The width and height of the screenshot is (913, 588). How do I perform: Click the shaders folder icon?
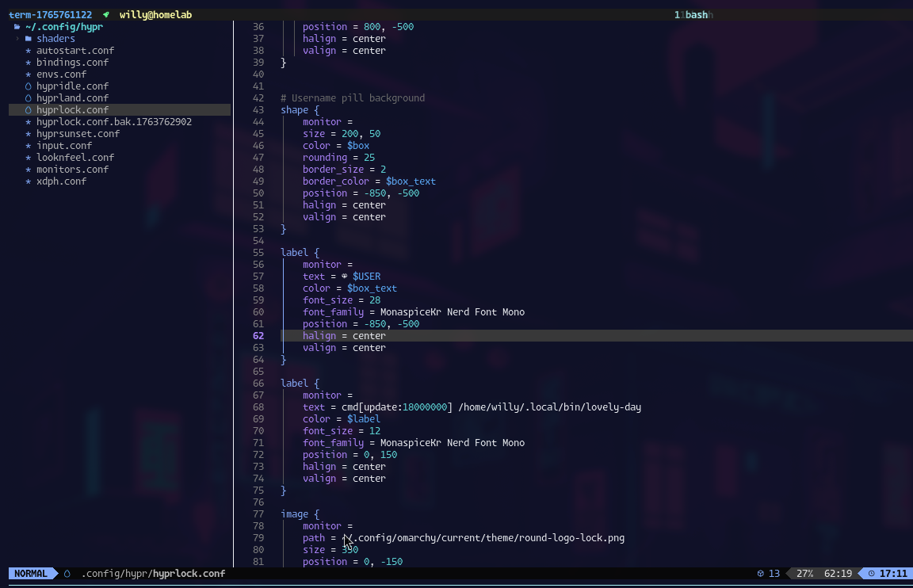[29, 39]
